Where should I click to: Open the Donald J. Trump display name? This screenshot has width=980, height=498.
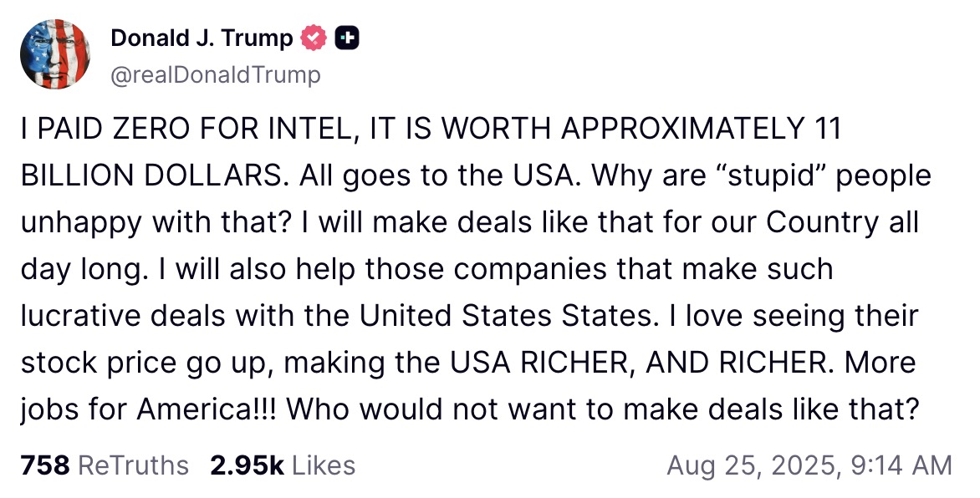coord(202,38)
